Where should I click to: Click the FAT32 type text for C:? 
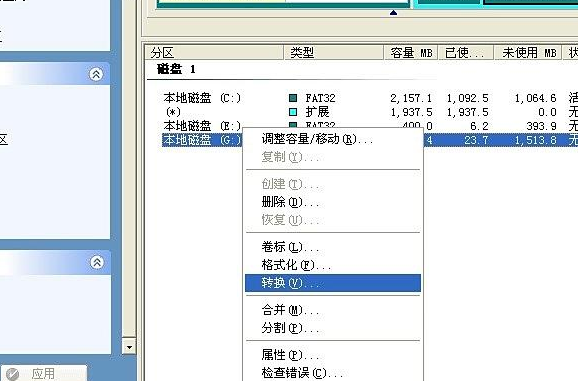[320, 98]
